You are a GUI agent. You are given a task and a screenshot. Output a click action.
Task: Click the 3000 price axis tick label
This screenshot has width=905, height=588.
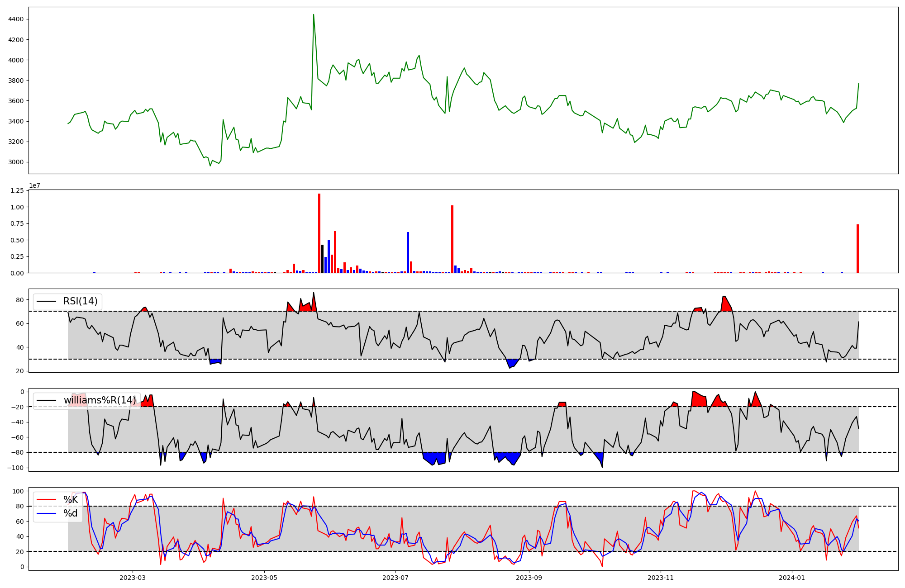click(16, 162)
